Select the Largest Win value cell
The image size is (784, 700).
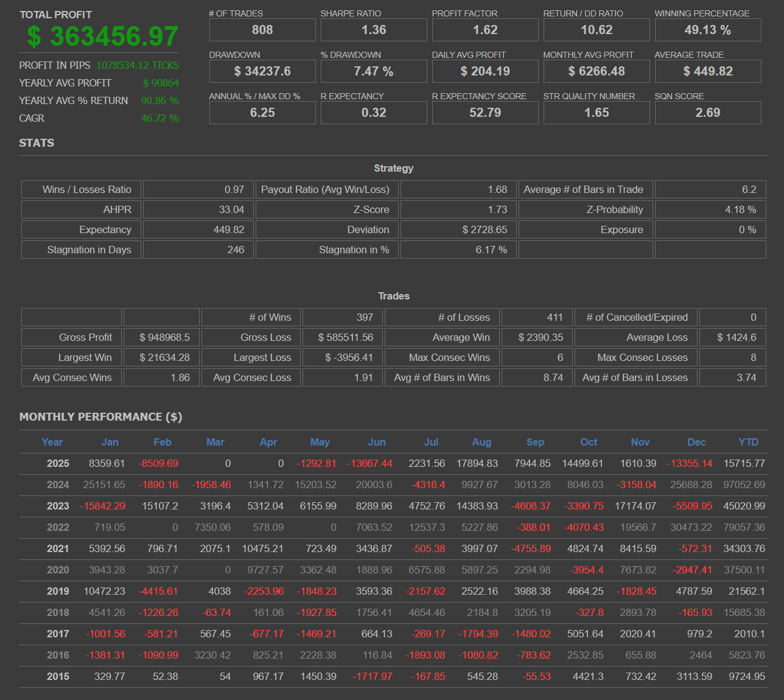point(161,357)
